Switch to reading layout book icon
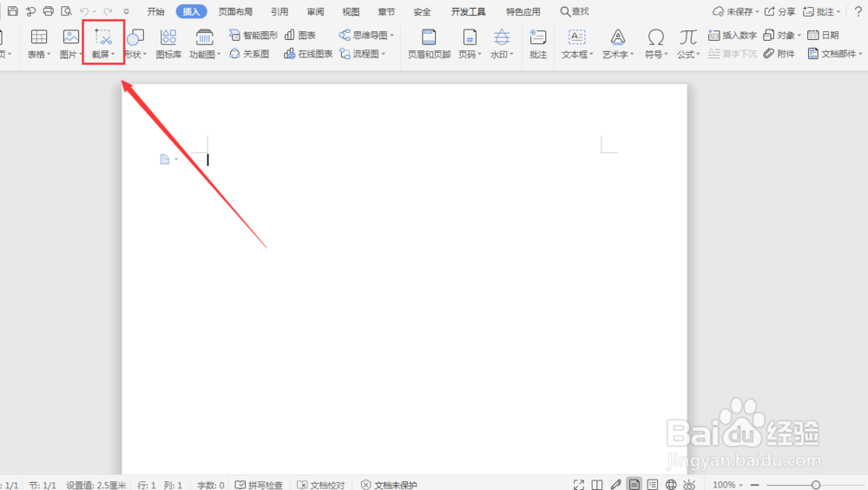The height and width of the screenshot is (490, 868). coord(597,485)
